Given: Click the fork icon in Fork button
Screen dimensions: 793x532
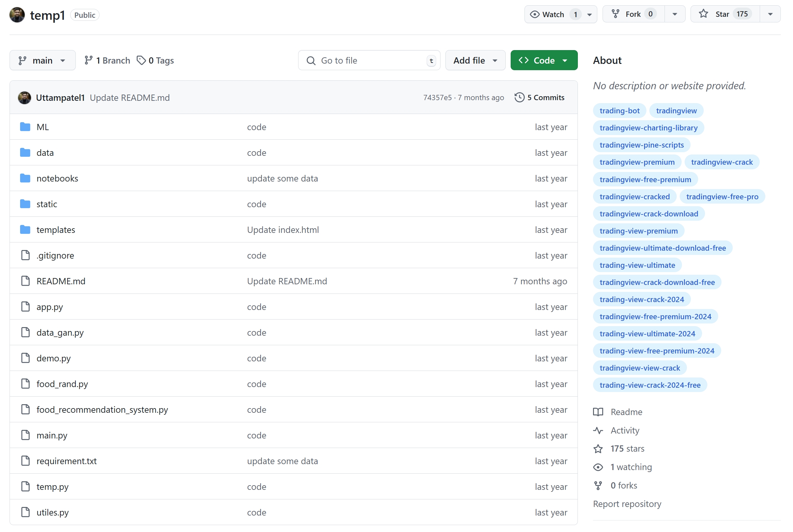Looking at the screenshot, I should (615, 14).
